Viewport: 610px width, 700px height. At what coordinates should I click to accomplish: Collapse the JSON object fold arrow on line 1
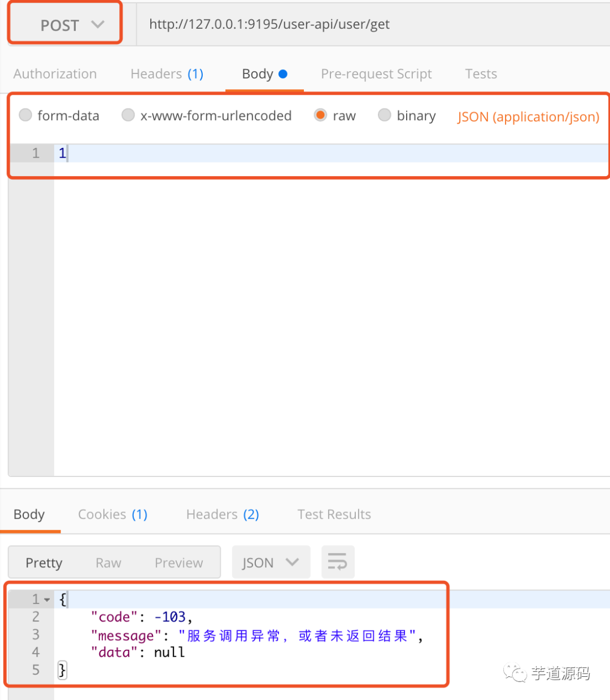point(47,600)
